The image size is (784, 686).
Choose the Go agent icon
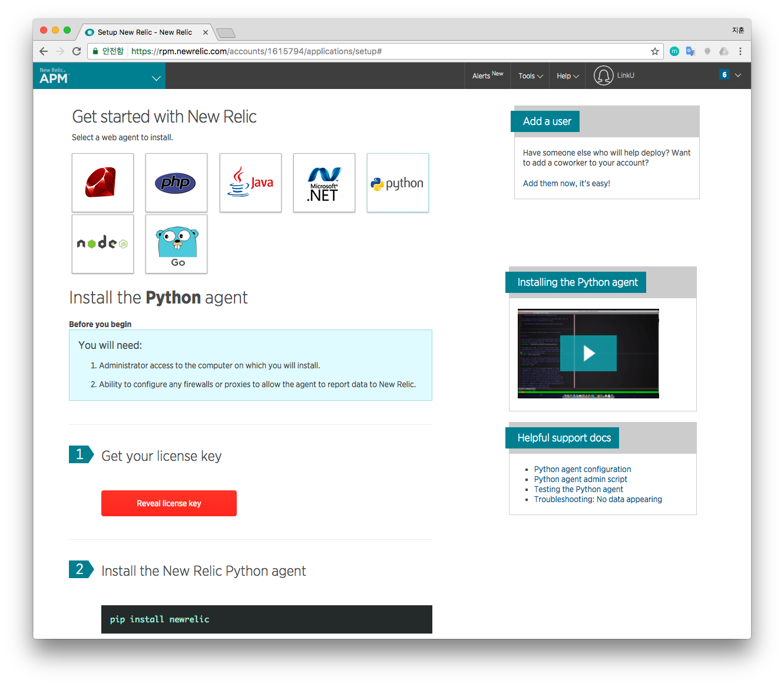[176, 243]
